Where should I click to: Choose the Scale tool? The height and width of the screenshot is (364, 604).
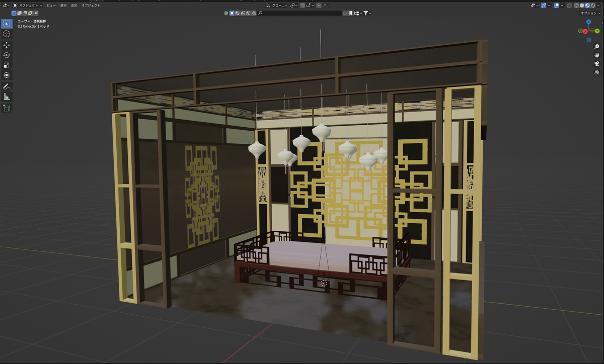[7, 65]
